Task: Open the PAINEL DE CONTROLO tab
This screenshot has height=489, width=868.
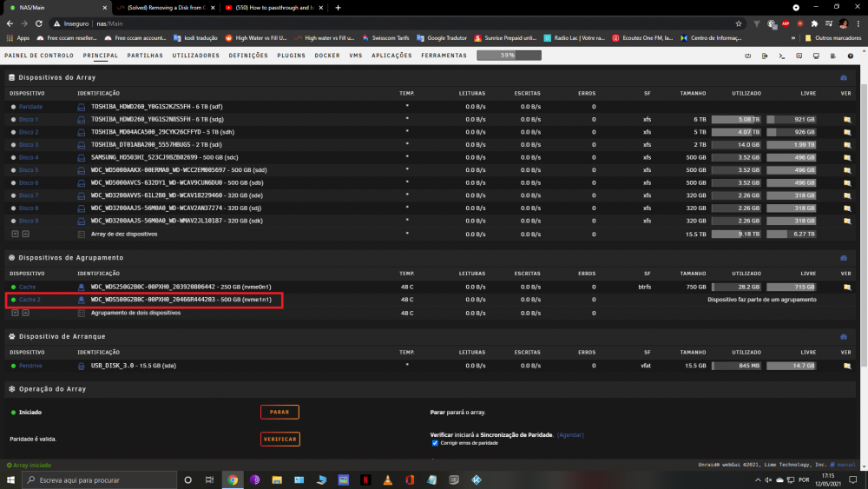Action: [x=39, y=56]
